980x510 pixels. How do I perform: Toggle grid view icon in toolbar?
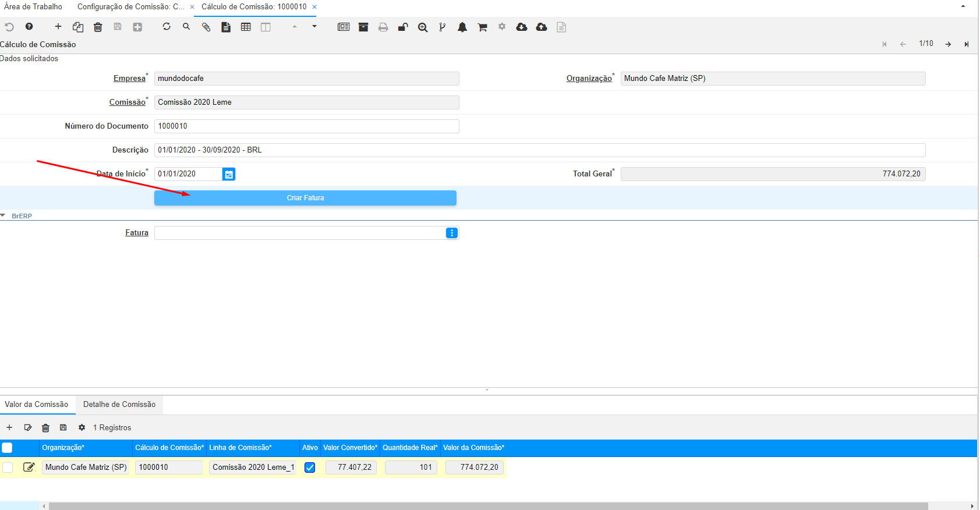(x=246, y=27)
